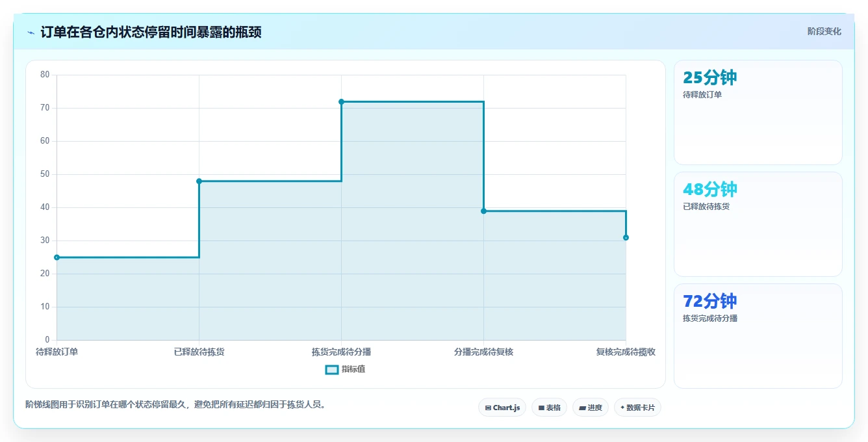Image resolution: width=868 pixels, height=442 pixels.
Task: Click x-axis label 拣货完成待分播
Action: [x=341, y=352]
